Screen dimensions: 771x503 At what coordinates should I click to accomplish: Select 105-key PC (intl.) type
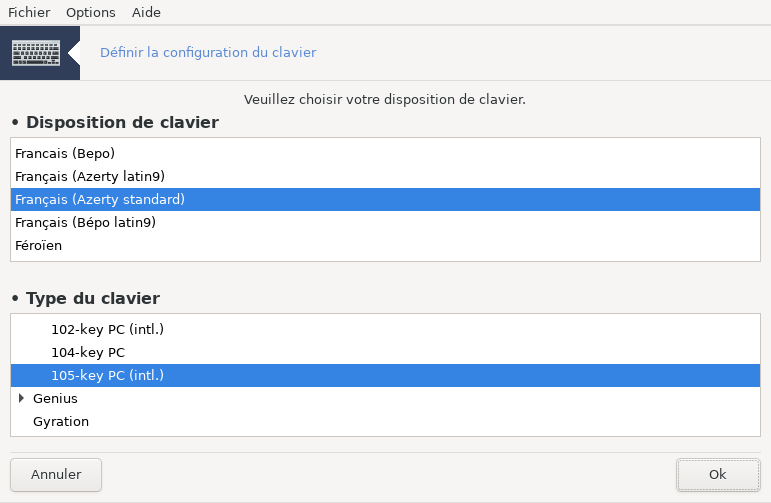[x=107, y=375]
